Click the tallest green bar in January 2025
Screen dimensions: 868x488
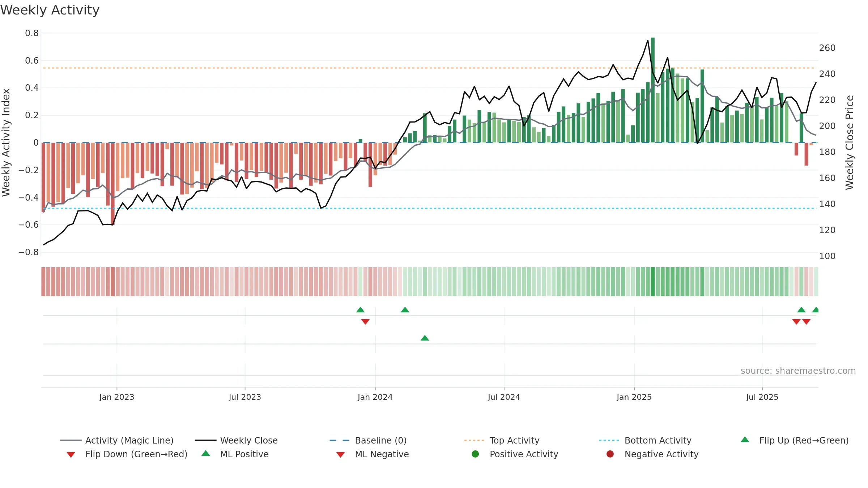click(x=653, y=90)
